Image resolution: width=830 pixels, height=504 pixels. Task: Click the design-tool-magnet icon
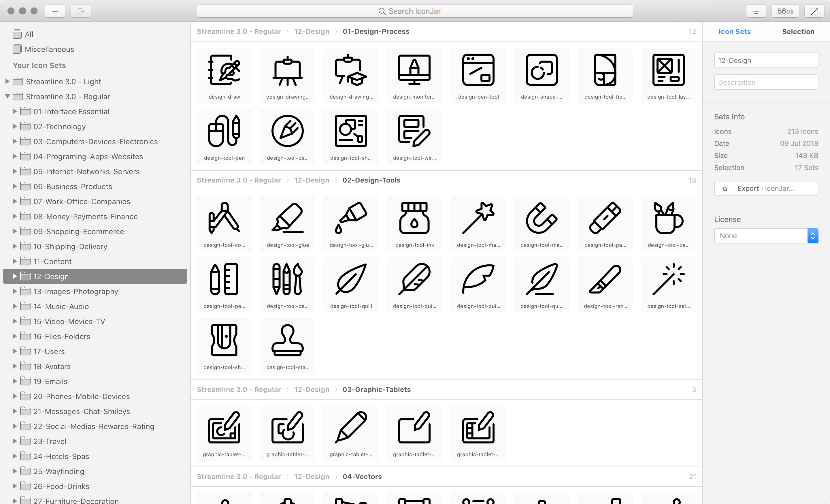pos(541,218)
